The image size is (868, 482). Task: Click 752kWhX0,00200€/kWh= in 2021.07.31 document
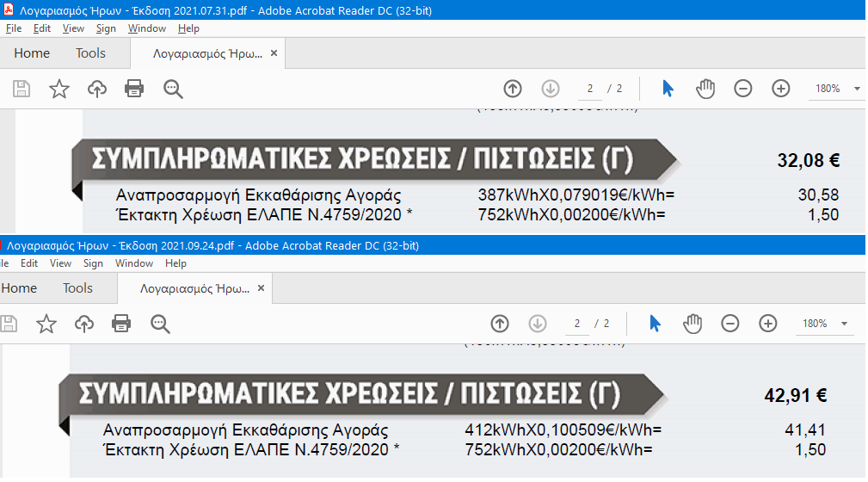click(x=572, y=214)
